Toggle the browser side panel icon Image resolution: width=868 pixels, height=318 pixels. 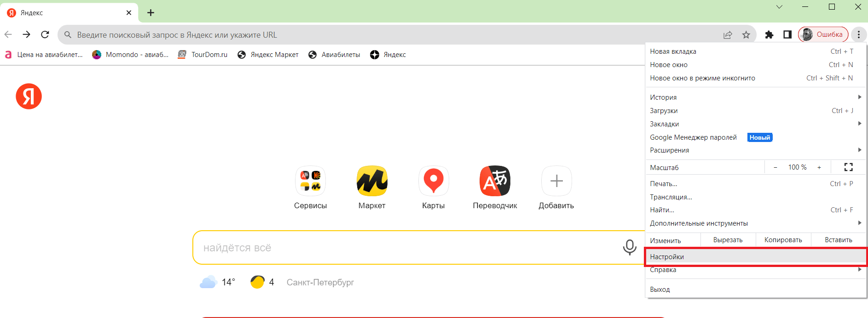click(787, 34)
